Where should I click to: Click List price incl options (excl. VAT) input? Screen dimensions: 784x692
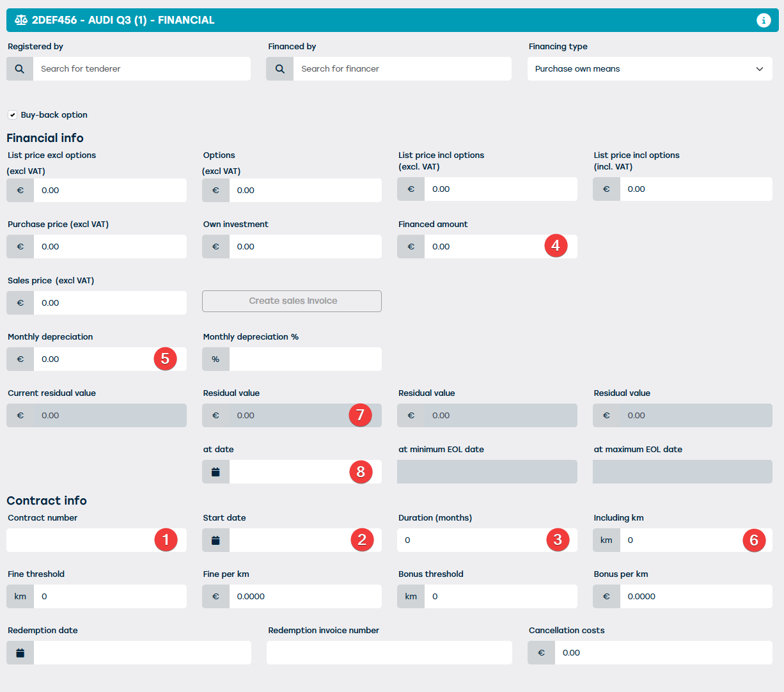coord(501,189)
